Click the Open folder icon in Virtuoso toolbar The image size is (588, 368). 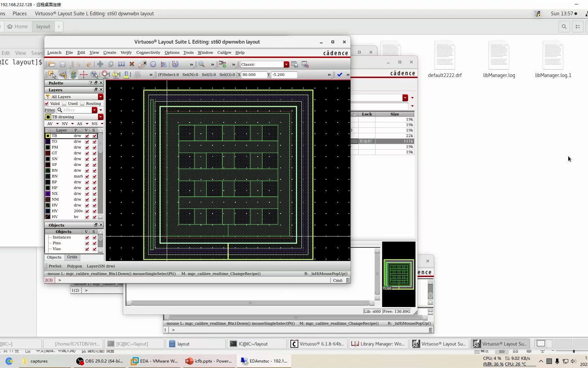[x=52, y=64]
